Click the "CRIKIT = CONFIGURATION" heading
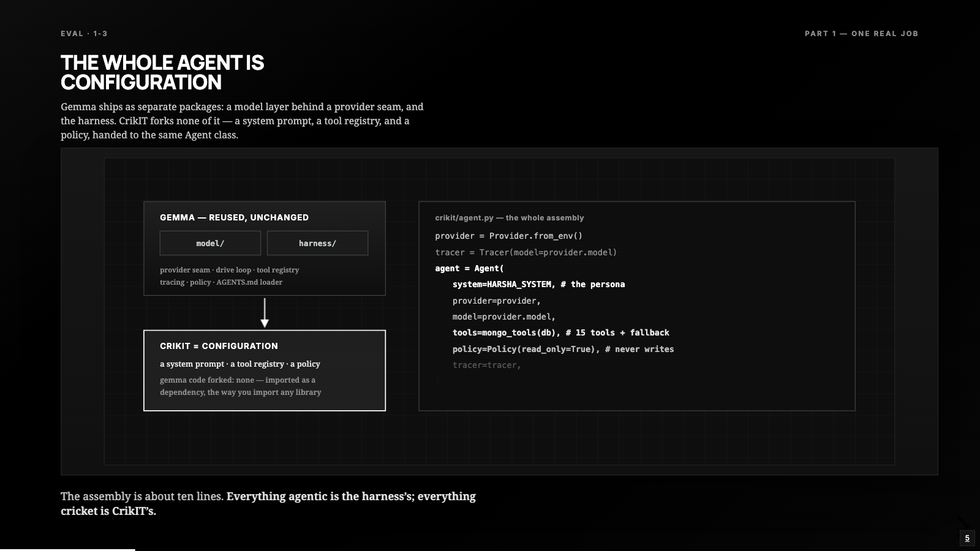Screen dimensions: 980x551 pos(219,346)
